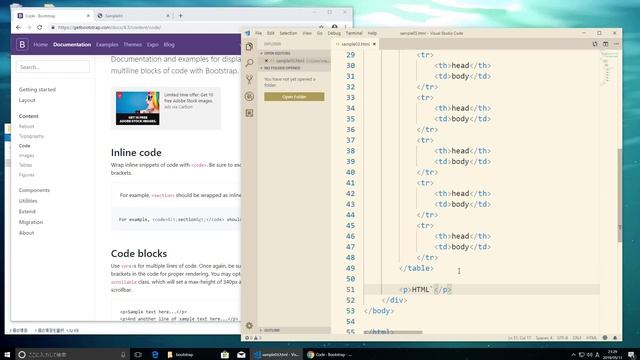Open Typography in docs sidebar
The width and height of the screenshot is (640, 360).
click(x=31, y=136)
